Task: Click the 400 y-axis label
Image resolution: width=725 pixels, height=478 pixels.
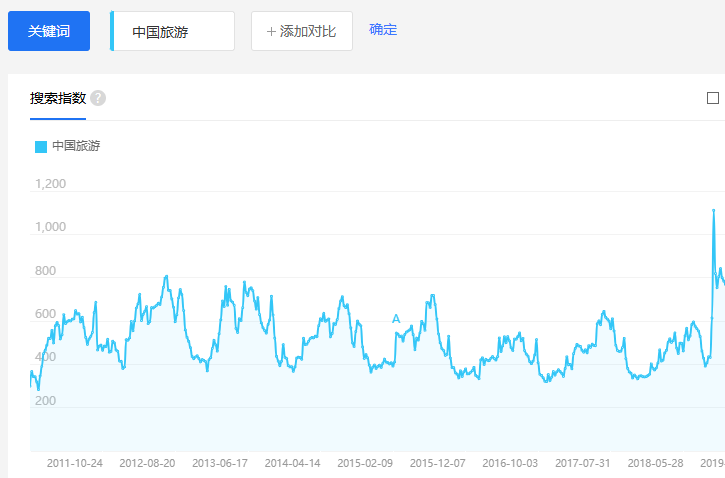Action: (45, 357)
